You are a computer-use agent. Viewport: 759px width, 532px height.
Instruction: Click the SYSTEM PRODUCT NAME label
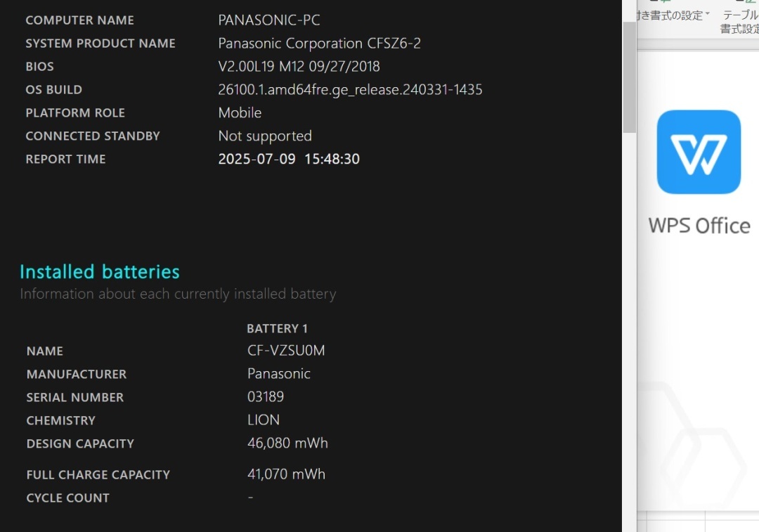pos(100,44)
